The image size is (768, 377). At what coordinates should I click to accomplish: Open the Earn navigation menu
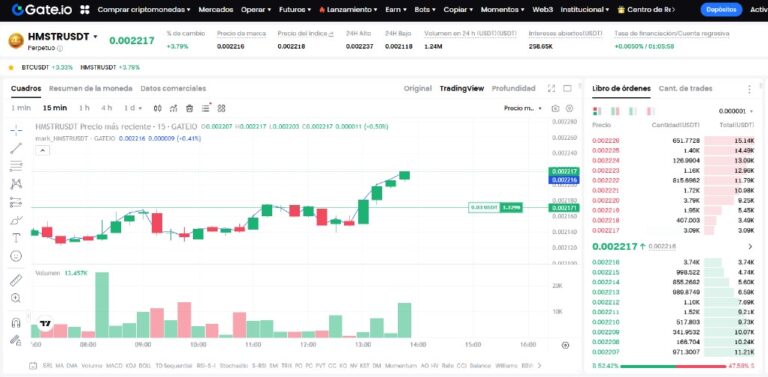[396, 9]
